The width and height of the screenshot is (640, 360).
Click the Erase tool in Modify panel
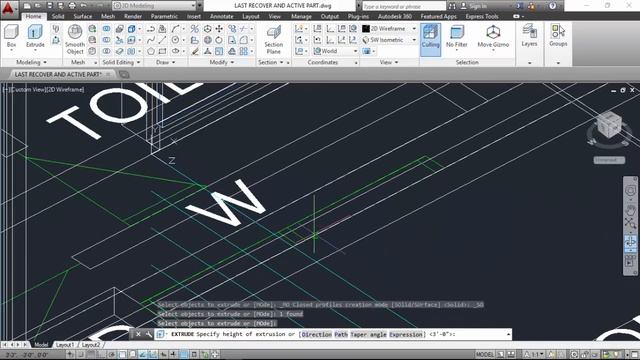point(196,51)
